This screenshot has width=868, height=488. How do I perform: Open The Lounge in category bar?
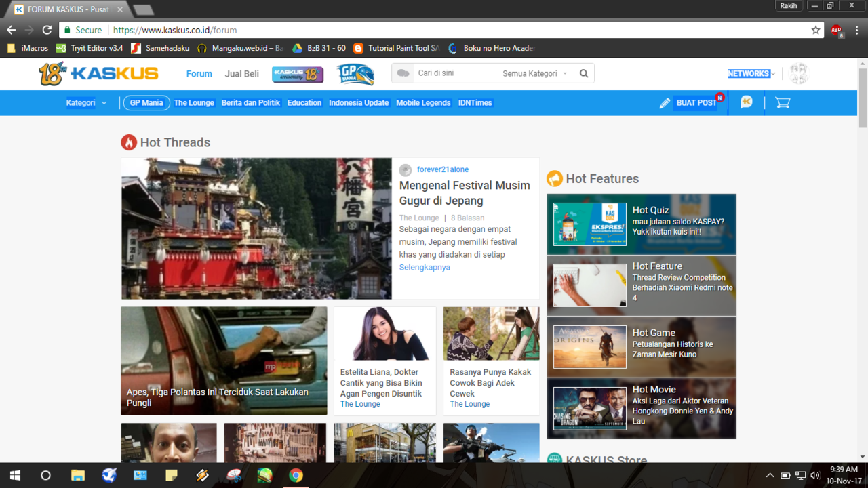194,103
